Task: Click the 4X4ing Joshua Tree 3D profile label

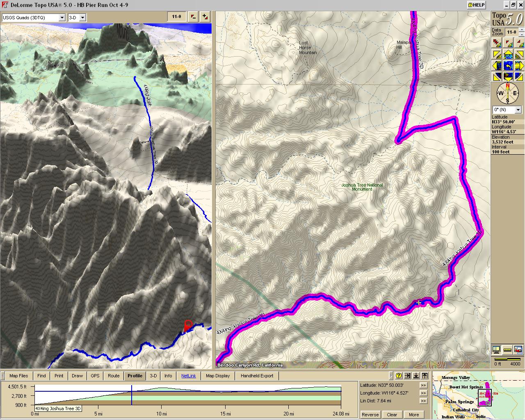Action: (x=58, y=409)
